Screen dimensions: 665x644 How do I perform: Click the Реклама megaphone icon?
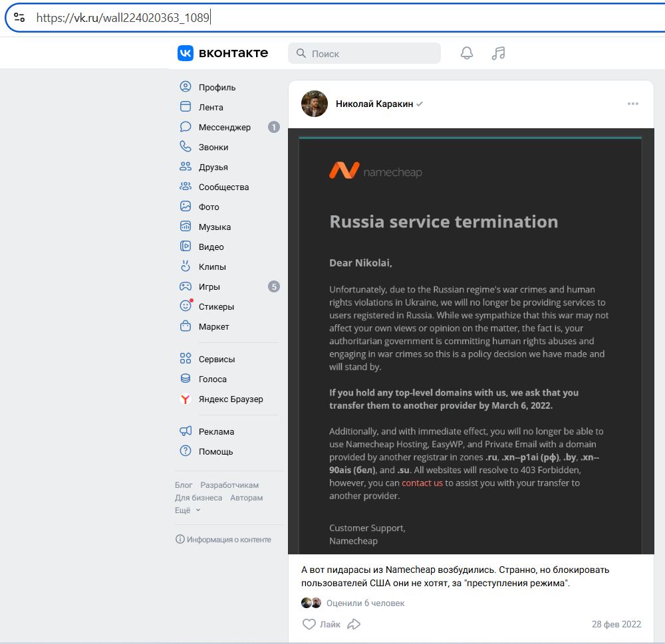(x=186, y=431)
